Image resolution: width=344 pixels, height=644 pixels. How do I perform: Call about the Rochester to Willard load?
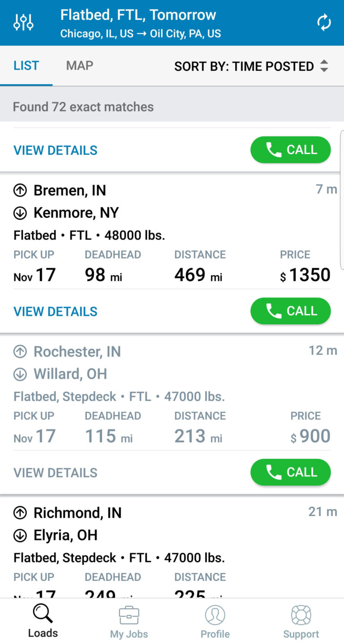(x=290, y=472)
